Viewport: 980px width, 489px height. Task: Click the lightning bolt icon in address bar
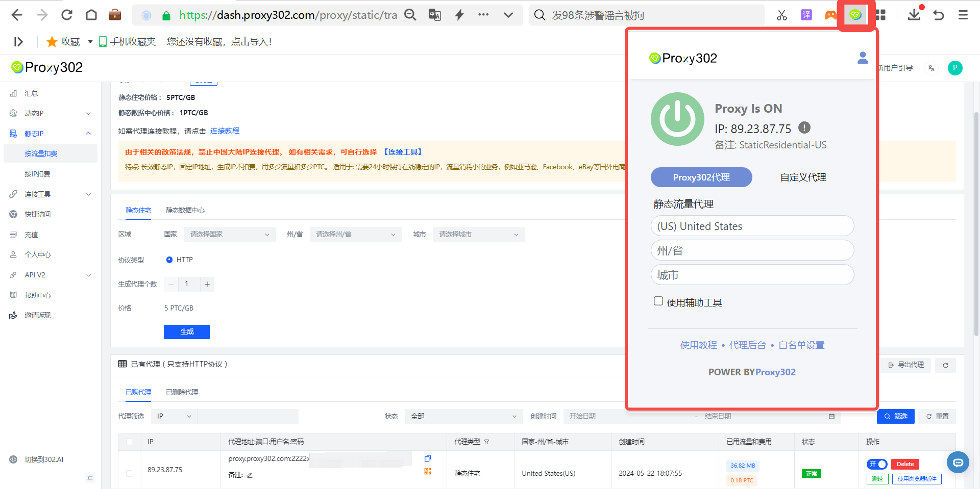coord(459,15)
